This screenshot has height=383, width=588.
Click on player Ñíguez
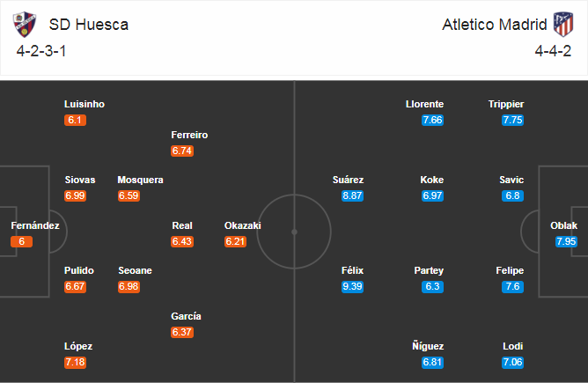point(430,346)
